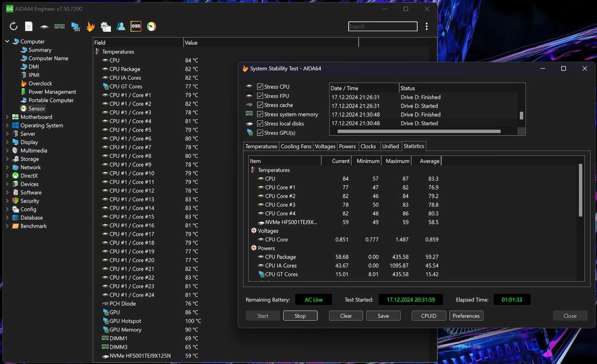Click the Security shield entry

[15, 201]
